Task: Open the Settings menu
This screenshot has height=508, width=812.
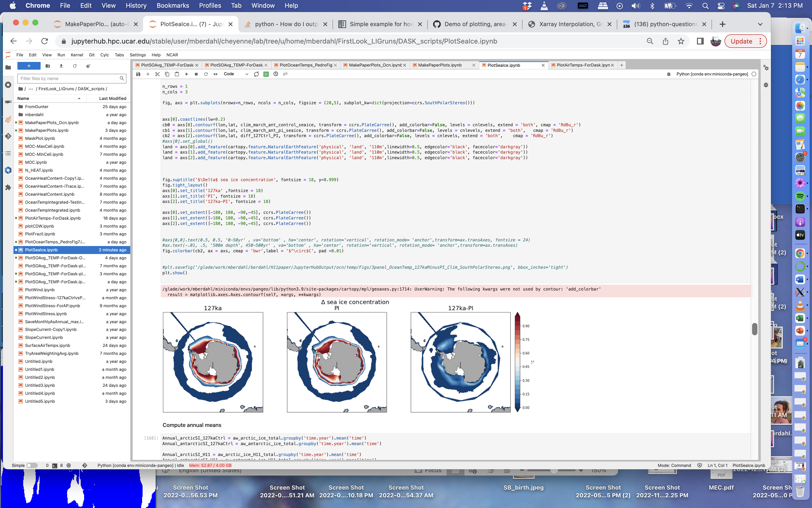Action: click(x=138, y=55)
